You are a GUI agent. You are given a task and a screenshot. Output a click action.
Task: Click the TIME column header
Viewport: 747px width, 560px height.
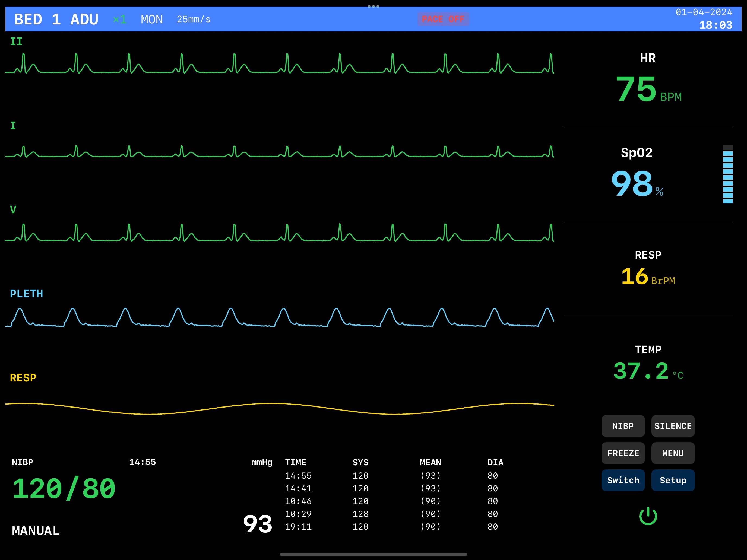pos(296,462)
